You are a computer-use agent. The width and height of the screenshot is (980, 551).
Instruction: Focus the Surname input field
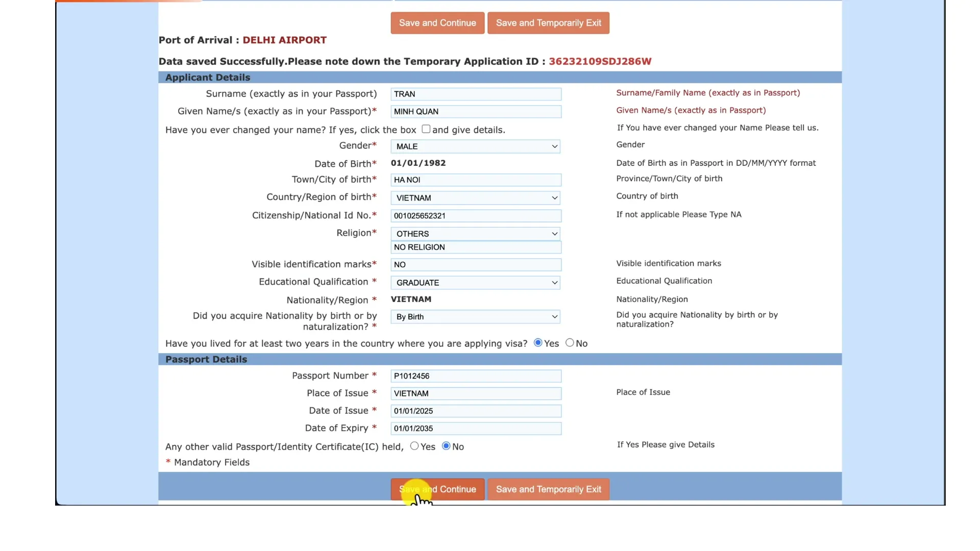[x=476, y=94]
